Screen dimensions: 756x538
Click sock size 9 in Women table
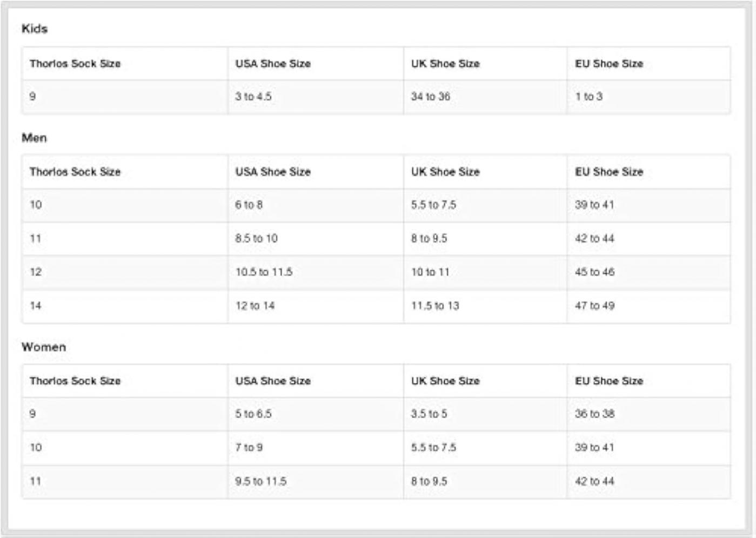click(x=33, y=414)
